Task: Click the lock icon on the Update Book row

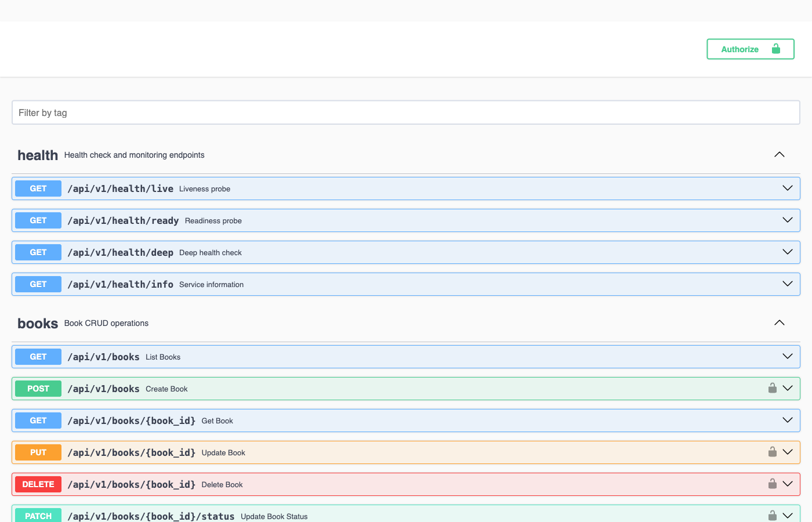Action: [772, 452]
